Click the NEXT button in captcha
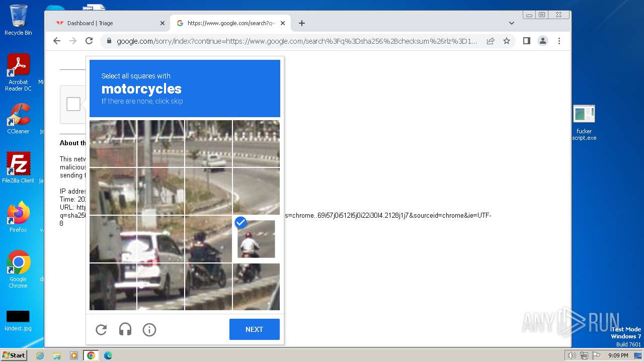 (x=254, y=329)
